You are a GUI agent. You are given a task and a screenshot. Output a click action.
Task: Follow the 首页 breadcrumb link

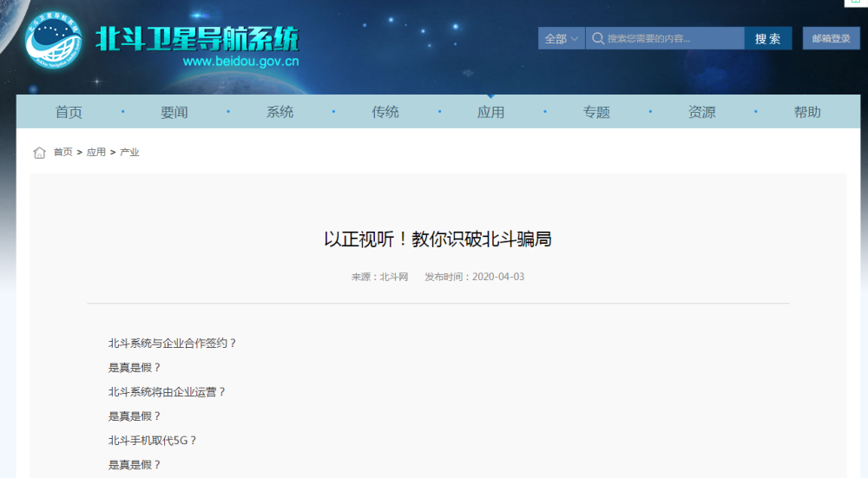[62, 152]
